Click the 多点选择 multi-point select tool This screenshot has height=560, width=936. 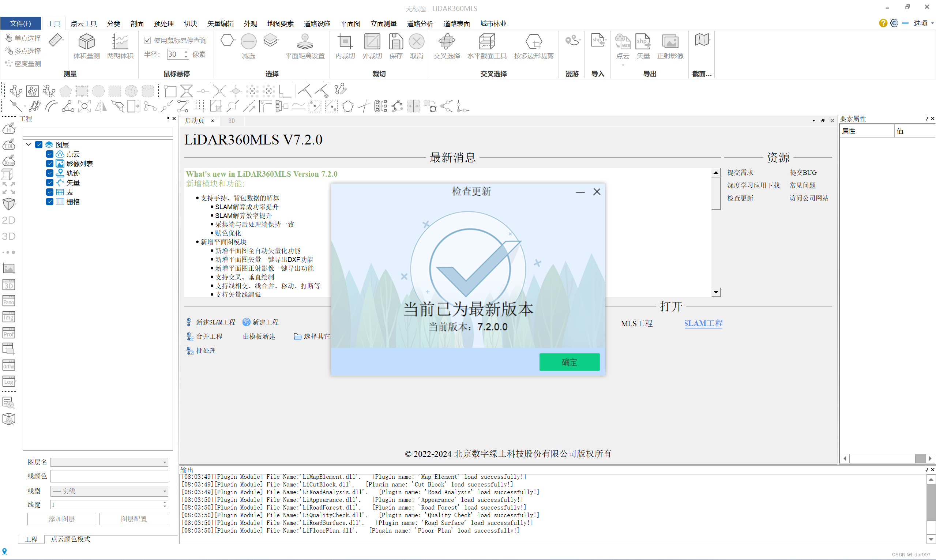[x=23, y=51]
